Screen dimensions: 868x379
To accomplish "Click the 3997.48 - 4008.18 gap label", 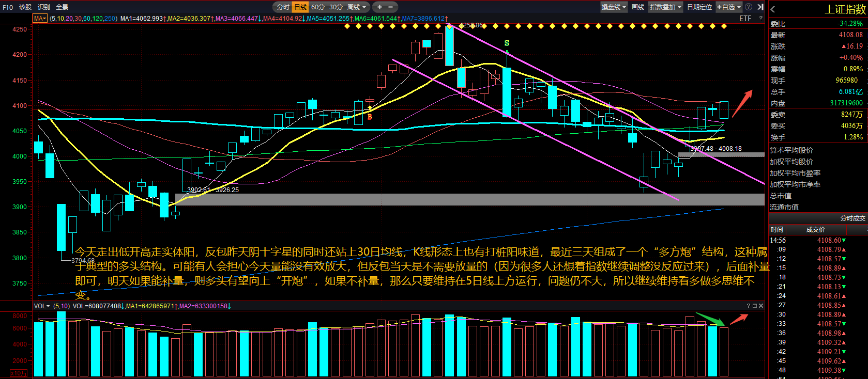I will [x=717, y=149].
